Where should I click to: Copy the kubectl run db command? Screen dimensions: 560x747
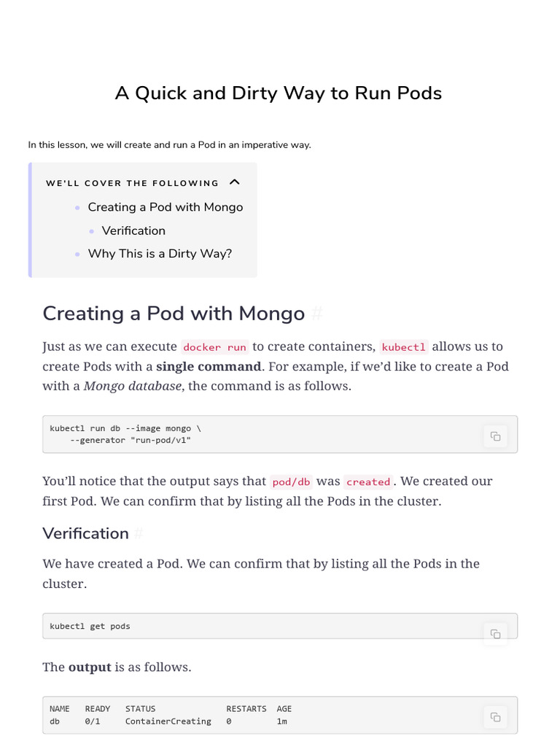495,436
